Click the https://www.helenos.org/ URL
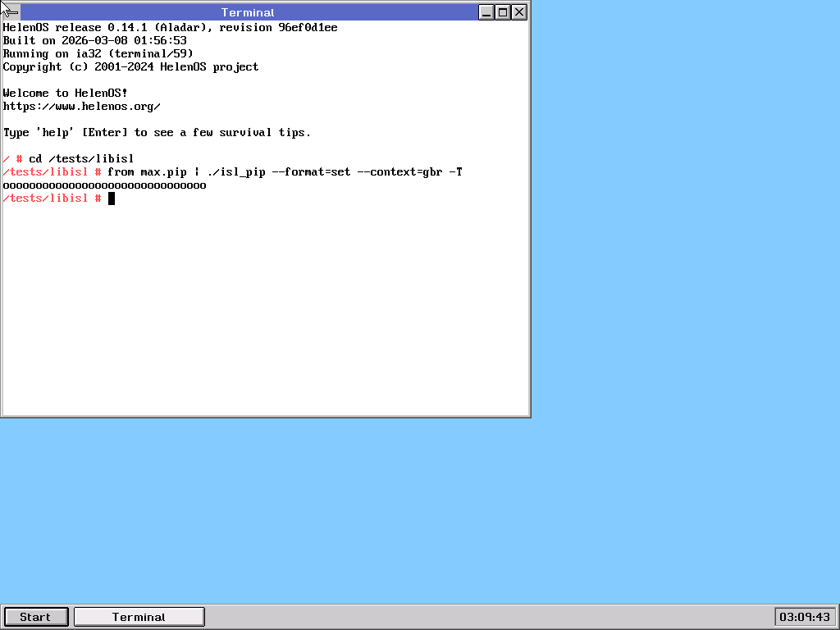 (x=82, y=107)
